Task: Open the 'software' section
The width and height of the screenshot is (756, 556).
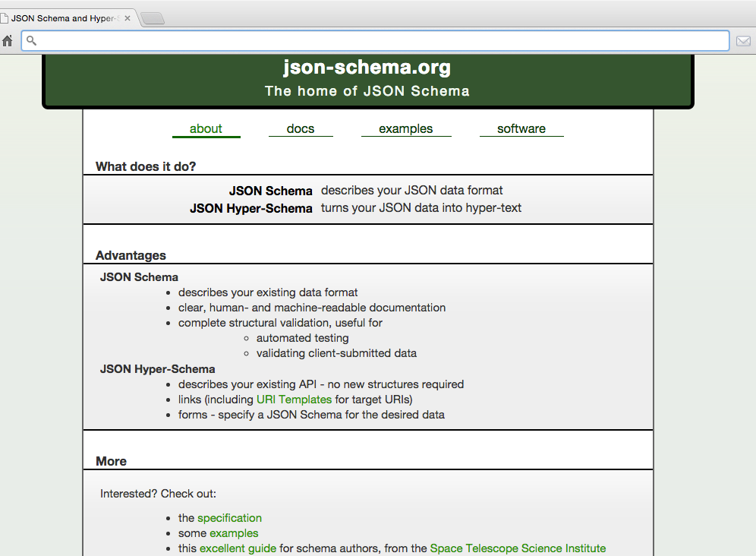Action: [521, 128]
